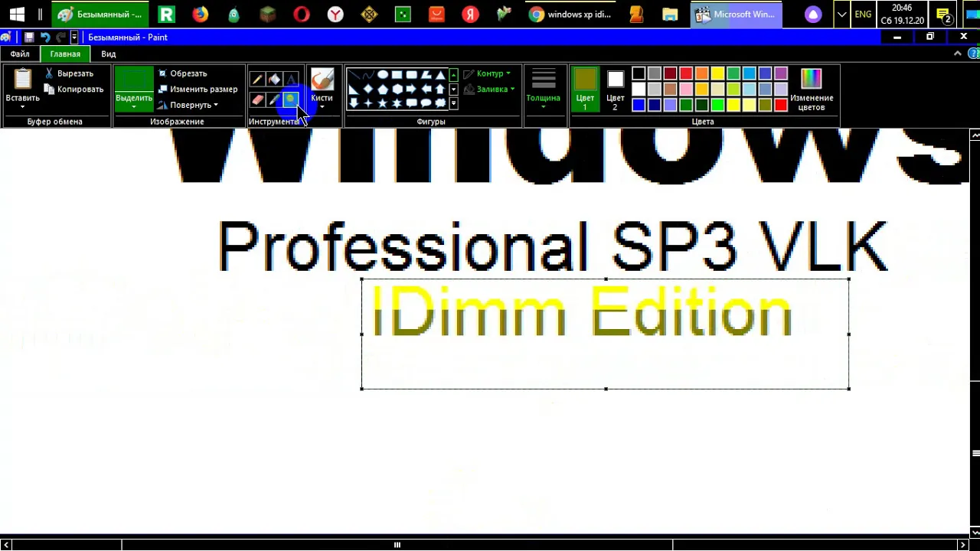Image resolution: width=980 pixels, height=551 pixels.
Task: Select the Pencil tool
Action: point(257,80)
